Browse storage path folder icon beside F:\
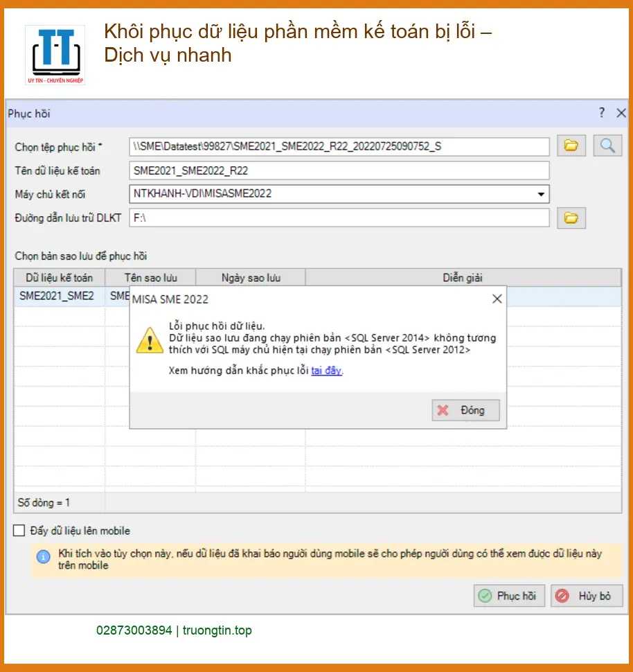This screenshot has width=633, height=672. tap(571, 218)
